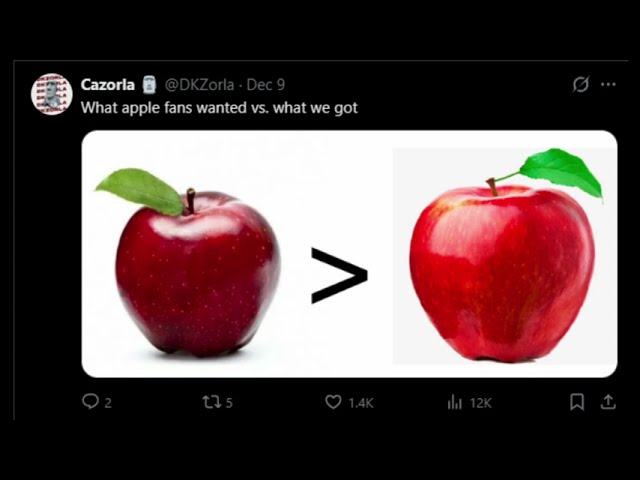Click the 1.4K likes count
This screenshot has height=480, width=640.
click(x=361, y=403)
